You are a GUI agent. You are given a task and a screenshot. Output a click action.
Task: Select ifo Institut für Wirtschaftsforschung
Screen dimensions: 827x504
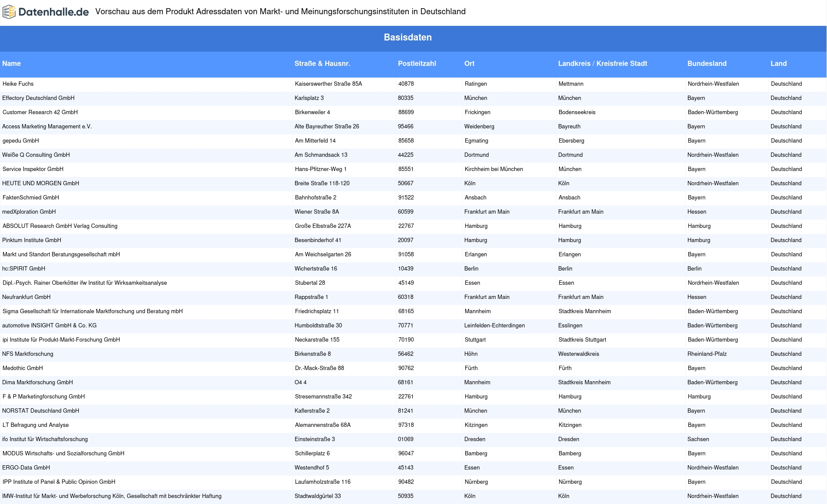point(45,439)
